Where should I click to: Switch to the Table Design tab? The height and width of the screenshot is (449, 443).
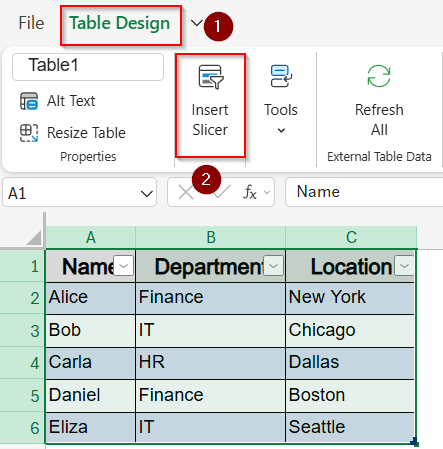120,23
